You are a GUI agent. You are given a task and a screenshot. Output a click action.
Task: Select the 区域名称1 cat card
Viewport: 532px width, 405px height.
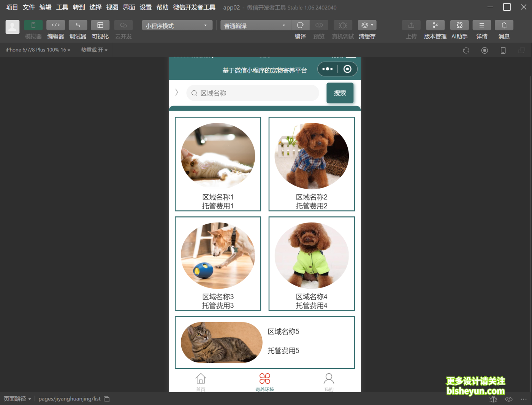click(x=217, y=164)
